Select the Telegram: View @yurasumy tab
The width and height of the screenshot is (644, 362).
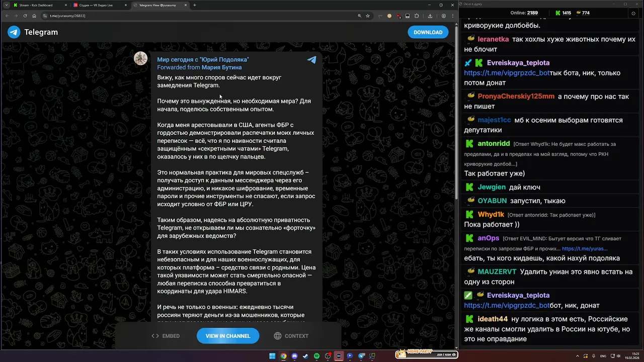160,5
